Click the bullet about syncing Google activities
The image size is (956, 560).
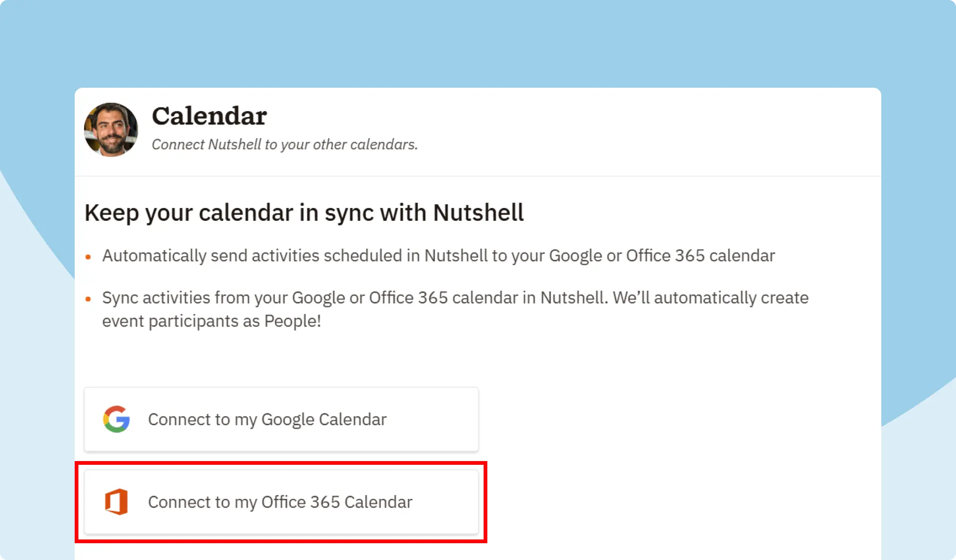point(456,298)
